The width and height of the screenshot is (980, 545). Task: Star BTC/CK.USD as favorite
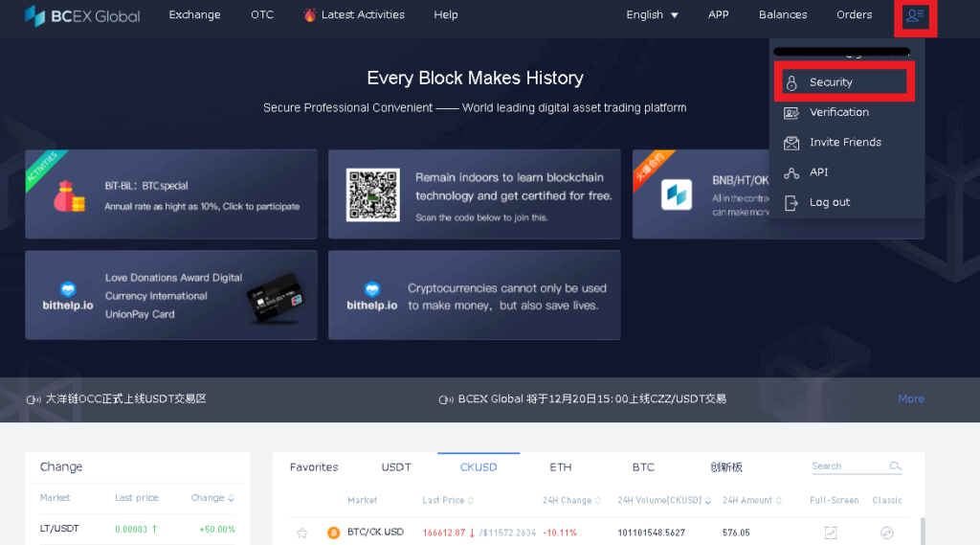click(x=301, y=533)
